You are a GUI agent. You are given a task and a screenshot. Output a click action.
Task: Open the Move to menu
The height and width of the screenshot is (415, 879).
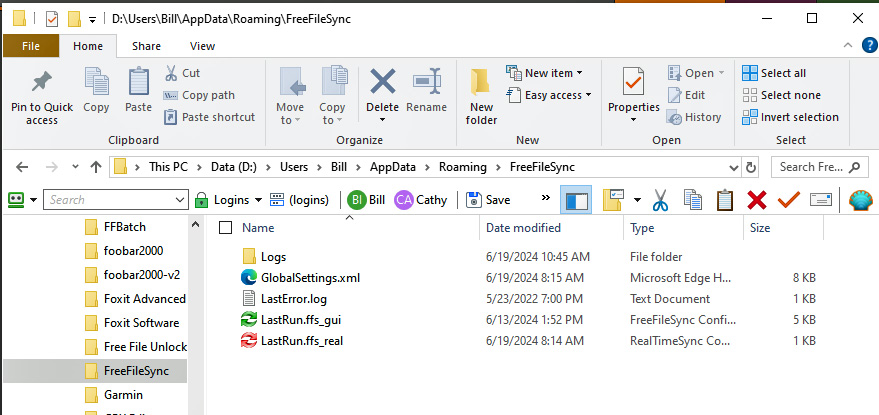290,96
